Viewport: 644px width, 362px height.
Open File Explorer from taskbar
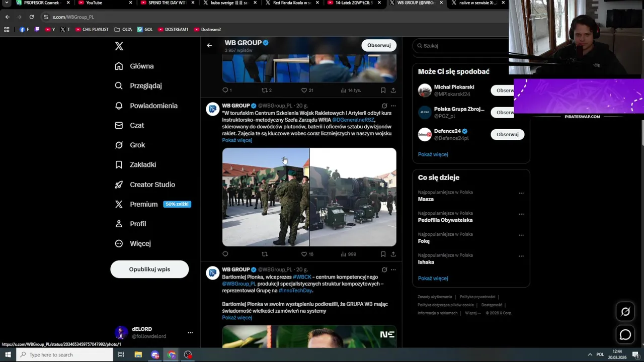pos(138,355)
